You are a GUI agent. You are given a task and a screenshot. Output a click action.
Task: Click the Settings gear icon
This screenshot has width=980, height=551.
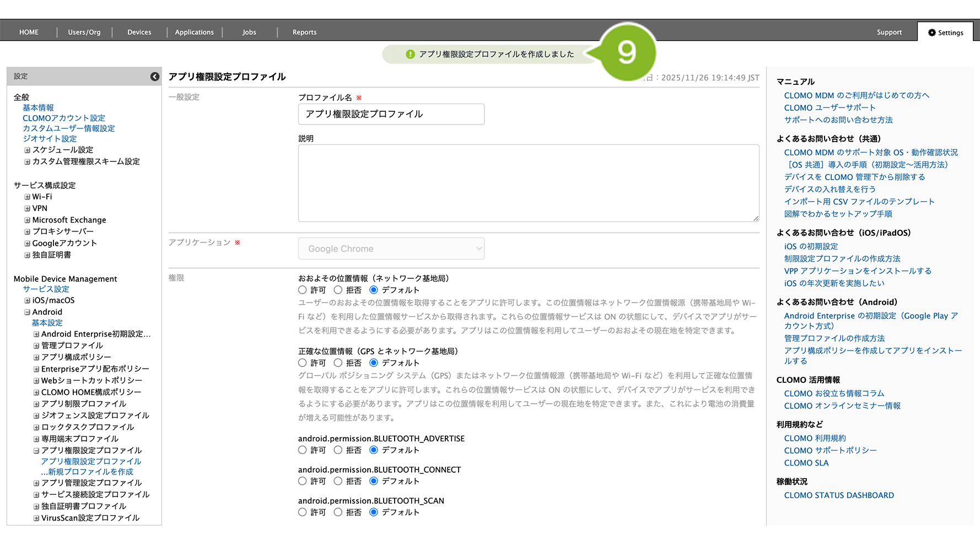931,33
